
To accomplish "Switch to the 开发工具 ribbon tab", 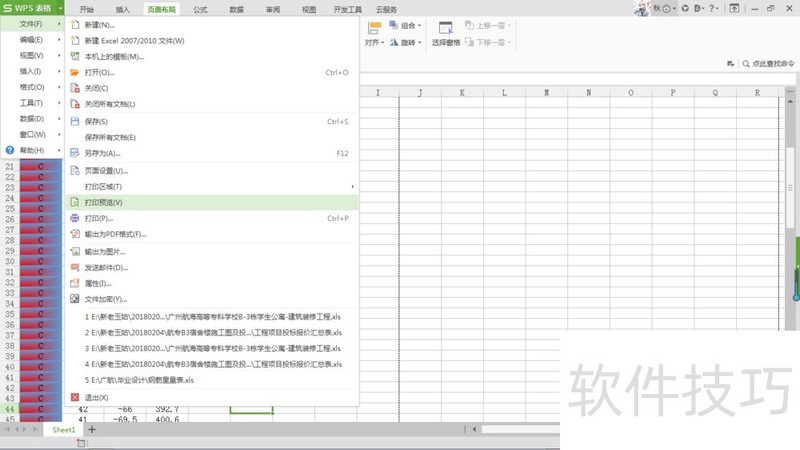I will tap(347, 9).
